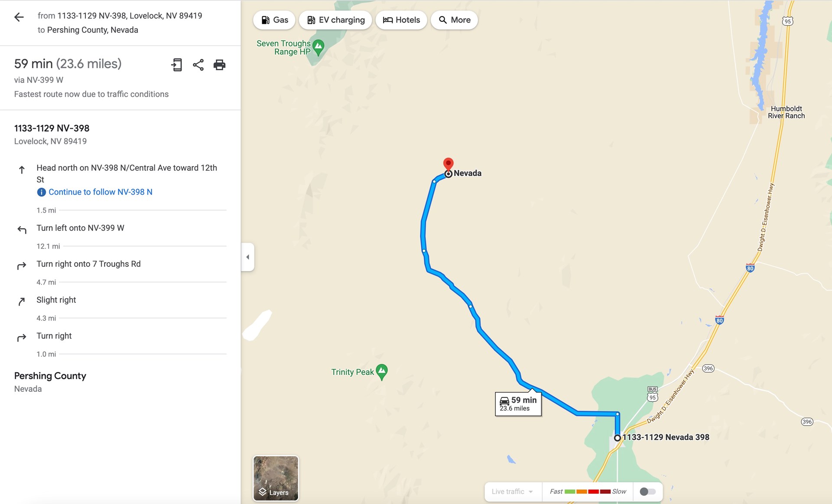The width and height of the screenshot is (832, 504).
Task: Click the red destination pin on map
Action: (448, 164)
